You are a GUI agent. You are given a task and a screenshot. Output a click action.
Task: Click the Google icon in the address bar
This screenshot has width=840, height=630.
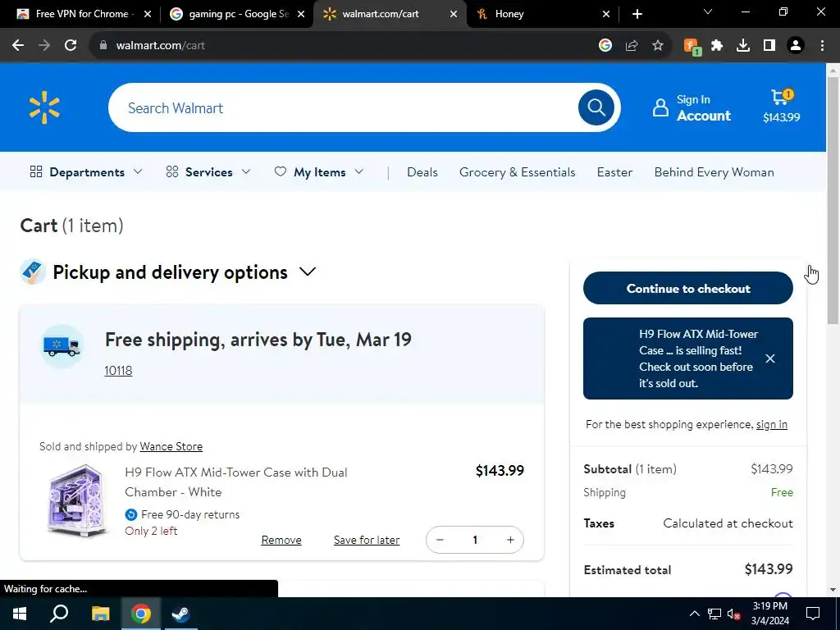pyautogui.click(x=605, y=46)
